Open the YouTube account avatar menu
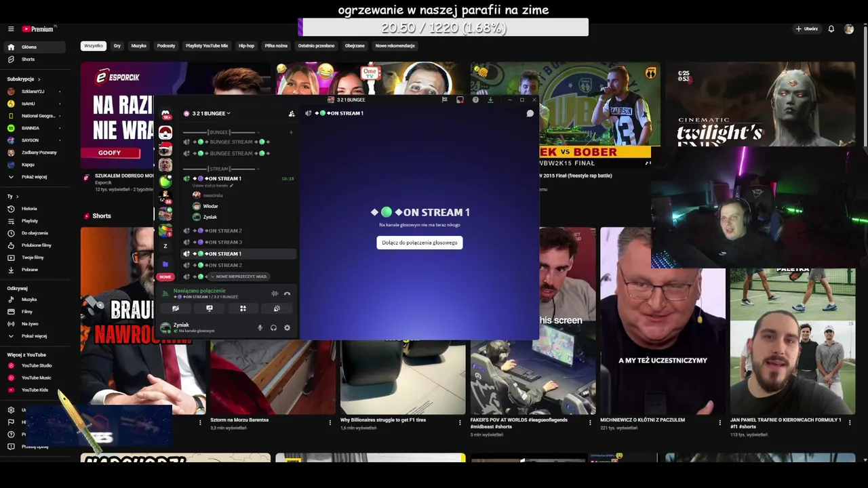 click(849, 29)
